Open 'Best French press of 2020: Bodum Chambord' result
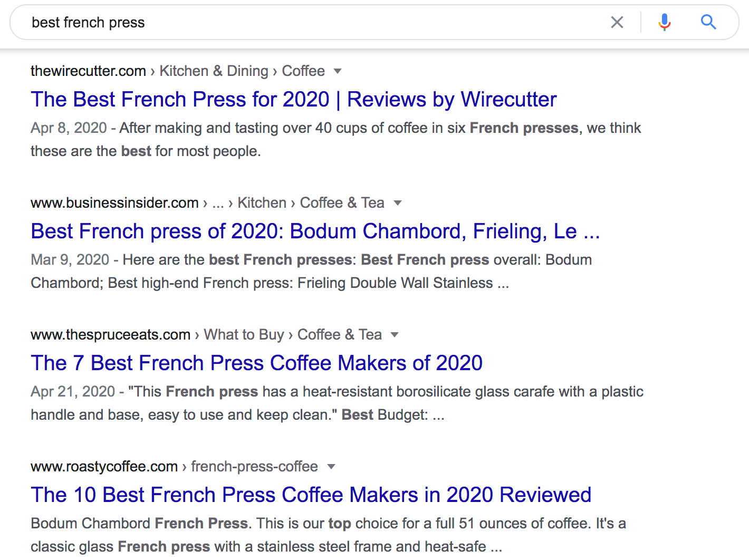This screenshot has width=749, height=560. point(315,231)
